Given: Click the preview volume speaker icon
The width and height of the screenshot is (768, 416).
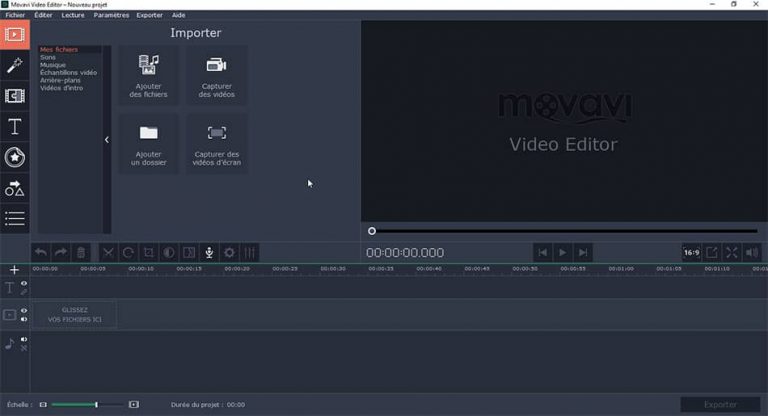Looking at the screenshot, I should pos(752,253).
